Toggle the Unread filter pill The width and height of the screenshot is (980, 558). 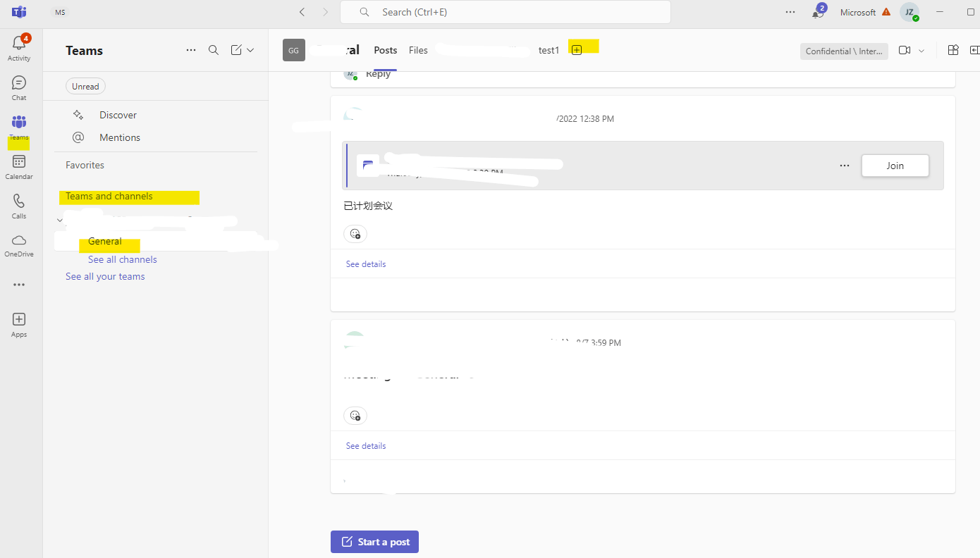pos(85,86)
